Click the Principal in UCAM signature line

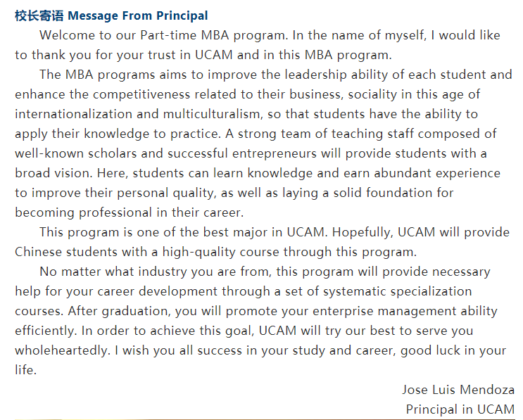460,409
